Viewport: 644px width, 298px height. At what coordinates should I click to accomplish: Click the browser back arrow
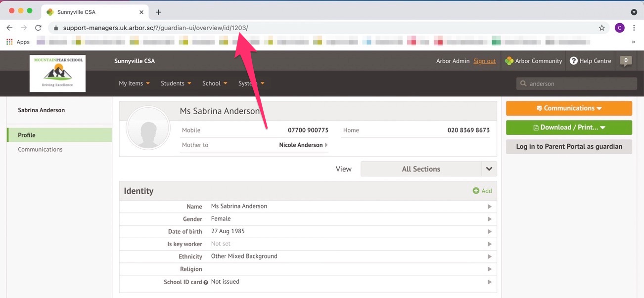point(9,28)
